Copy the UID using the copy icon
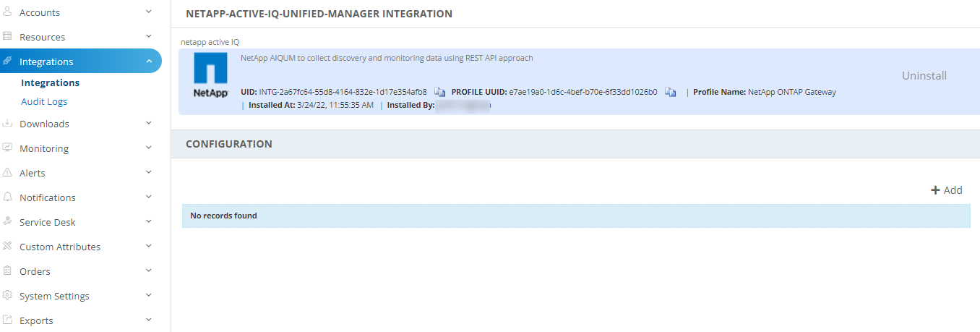 tap(439, 92)
